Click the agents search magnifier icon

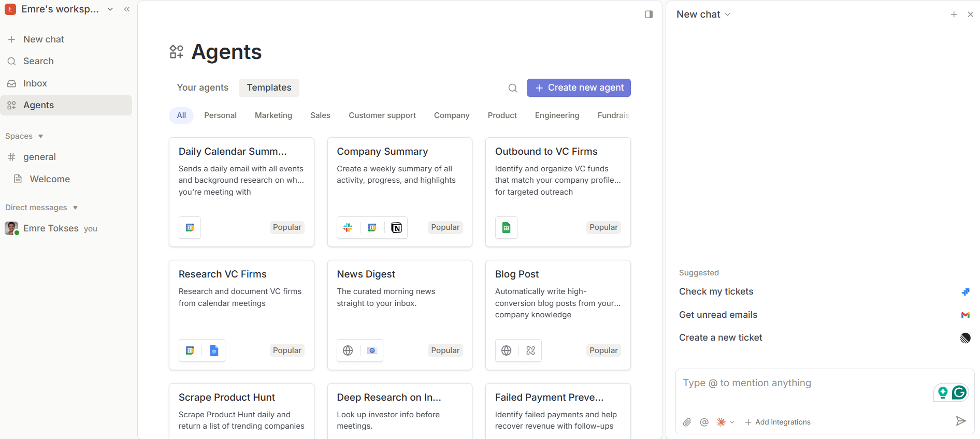512,88
